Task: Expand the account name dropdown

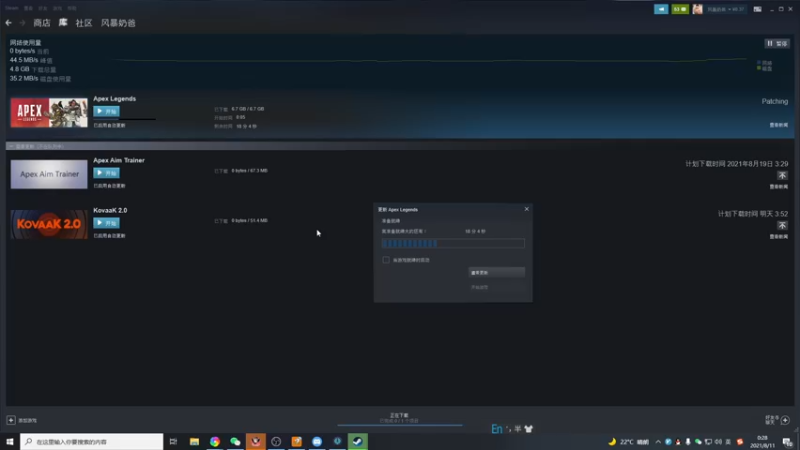Action: pyautogui.click(x=726, y=9)
